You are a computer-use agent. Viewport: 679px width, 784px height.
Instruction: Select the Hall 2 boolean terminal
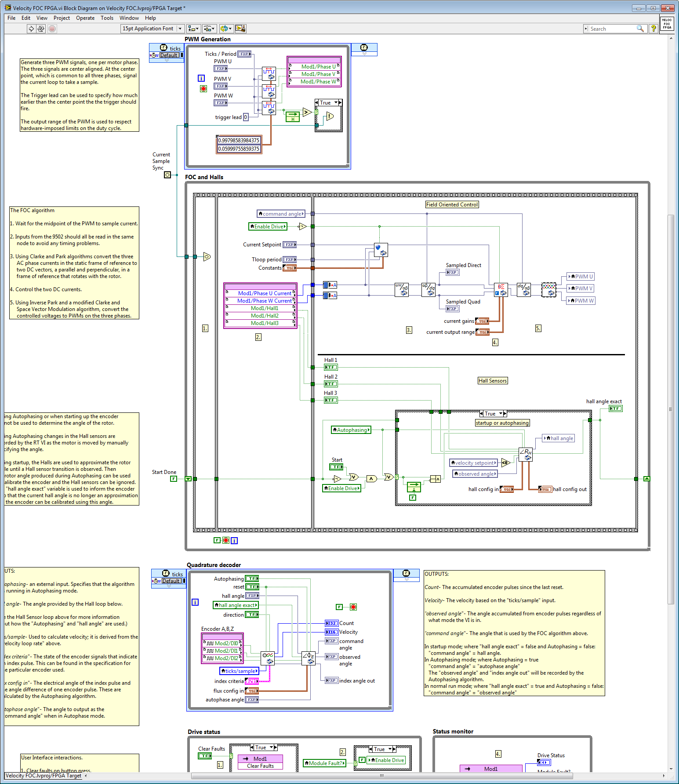(x=331, y=384)
